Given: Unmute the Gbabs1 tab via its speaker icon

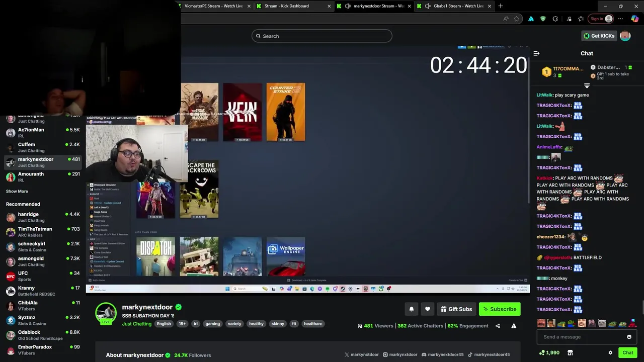Looking at the screenshot, I should 428,6.
